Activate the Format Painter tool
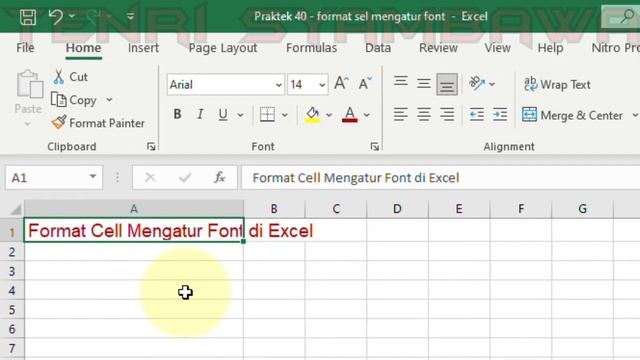The width and height of the screenshot is (640, 360). coord(98,123)
